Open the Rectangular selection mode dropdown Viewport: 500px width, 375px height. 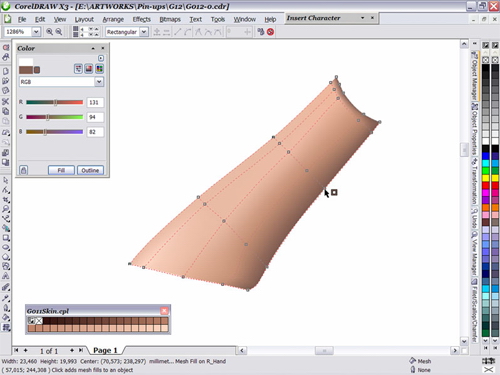coord(144,32)
